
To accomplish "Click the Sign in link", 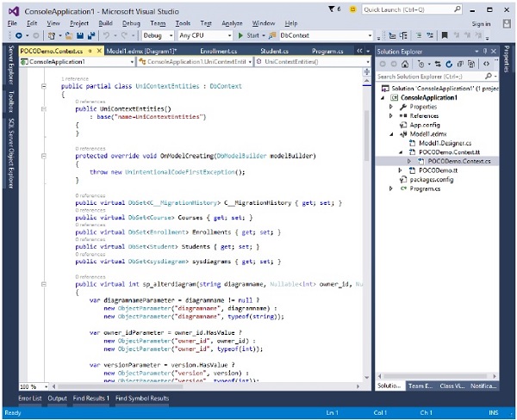I will (482, 23).
